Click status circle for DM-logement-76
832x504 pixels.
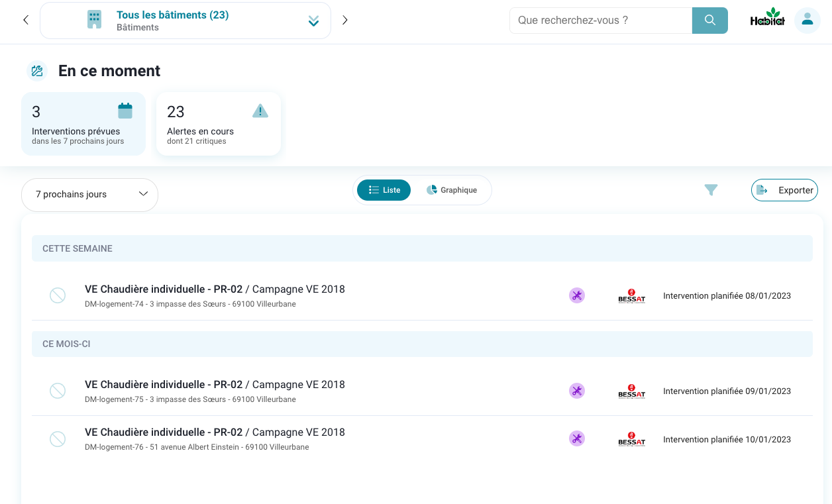[x=58, y=438]
